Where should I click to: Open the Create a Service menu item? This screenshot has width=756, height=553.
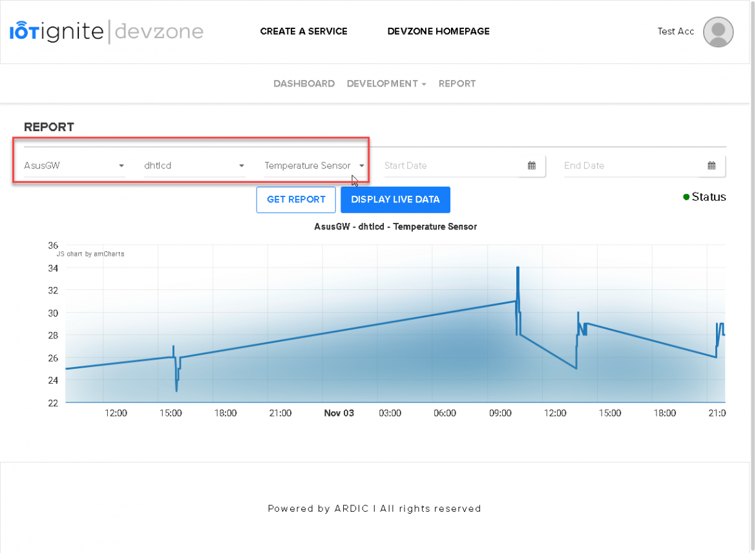(304, 31)
